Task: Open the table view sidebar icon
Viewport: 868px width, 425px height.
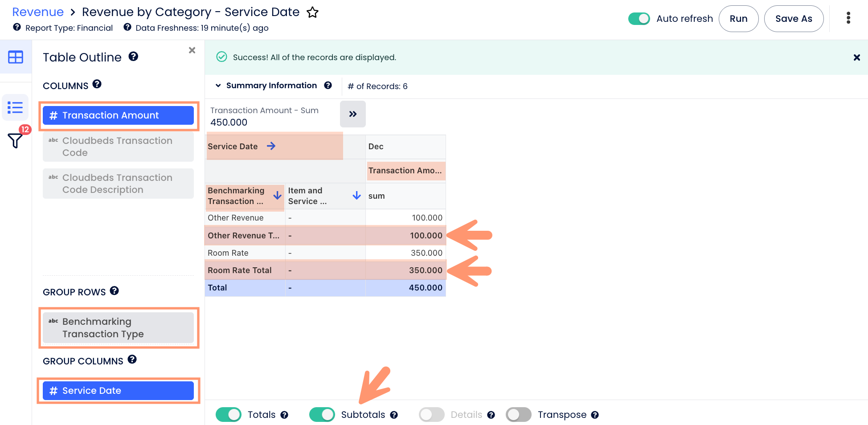Action: tap(16, 57)
